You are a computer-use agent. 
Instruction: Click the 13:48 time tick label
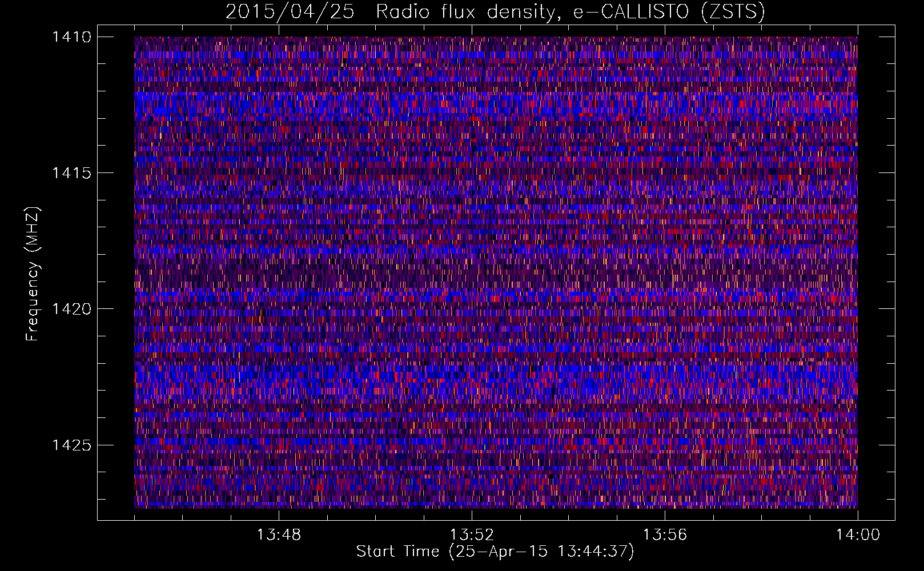(x=279, y=535)
